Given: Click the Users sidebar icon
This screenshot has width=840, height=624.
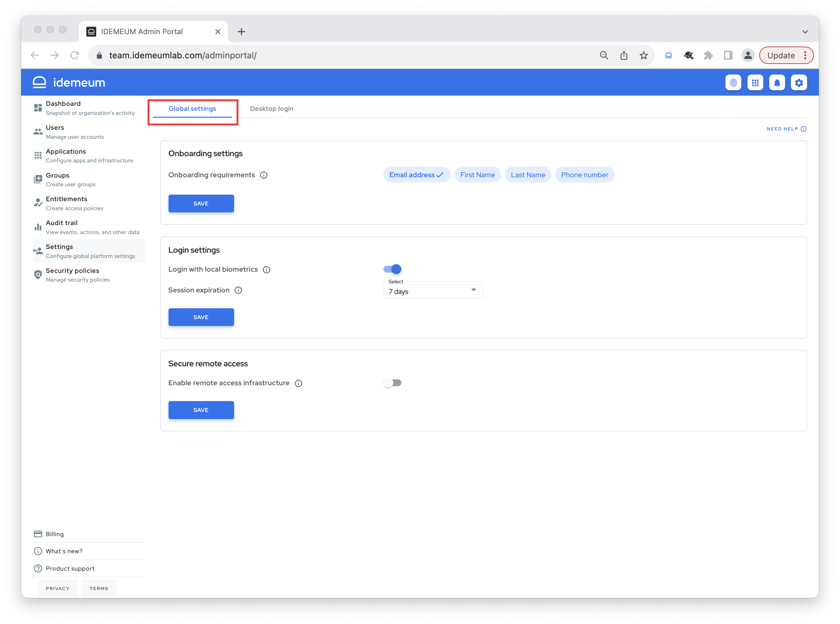Looking at the screenshot, I should click(38, 132).
